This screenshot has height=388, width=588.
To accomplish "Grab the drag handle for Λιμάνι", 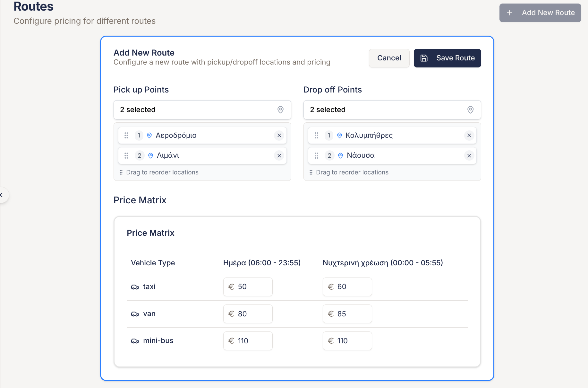I will [126, 156].
